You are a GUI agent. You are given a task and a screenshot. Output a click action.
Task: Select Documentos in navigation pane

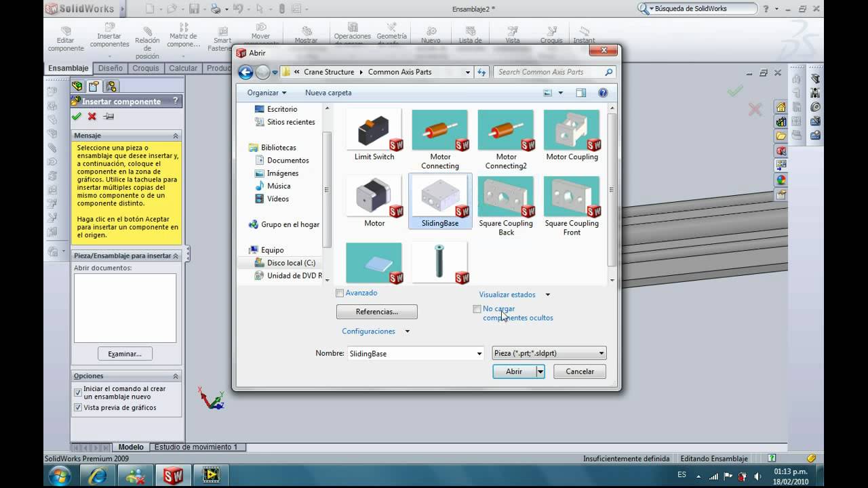click(288, 161)
